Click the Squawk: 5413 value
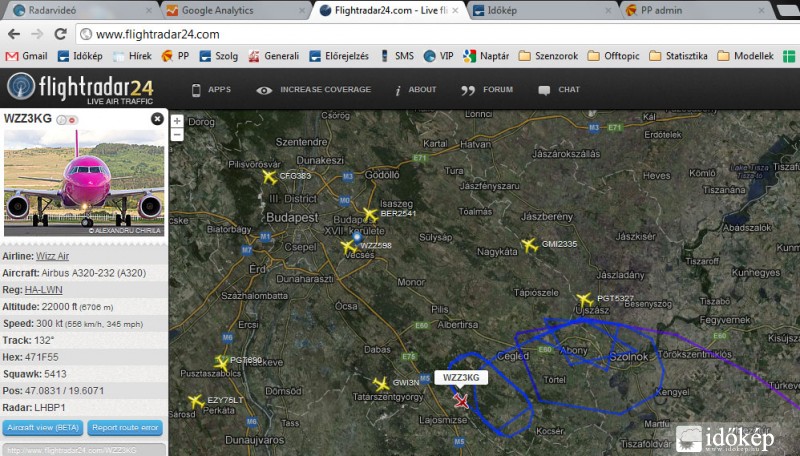The width and height of the screenshot is (800, 456). [56, 374]
